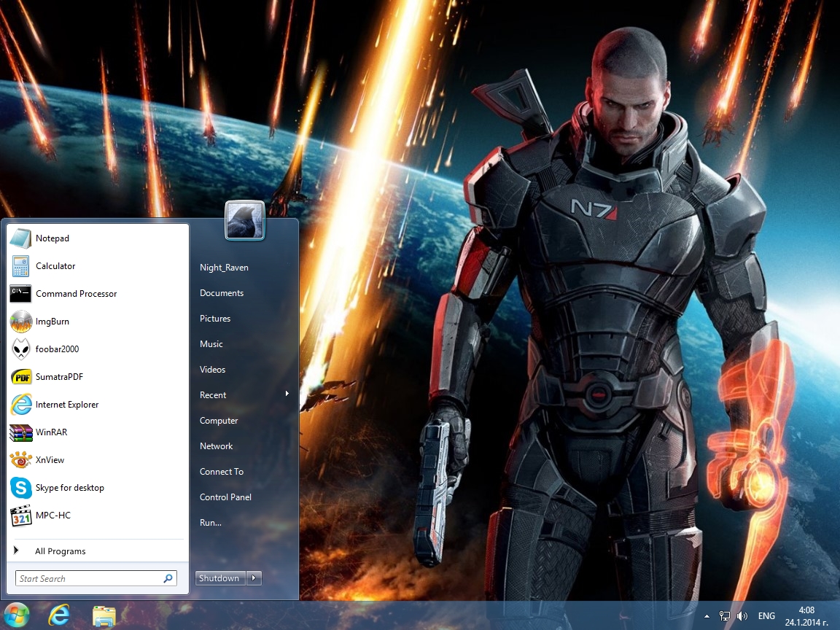Open WinRAR via its books icon

coord(21,432)
